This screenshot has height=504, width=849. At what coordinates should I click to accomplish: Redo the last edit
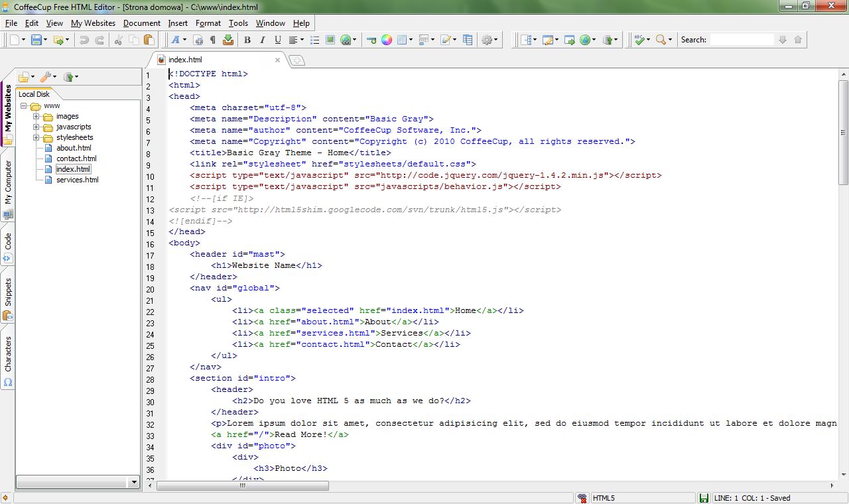pos(99,40)
